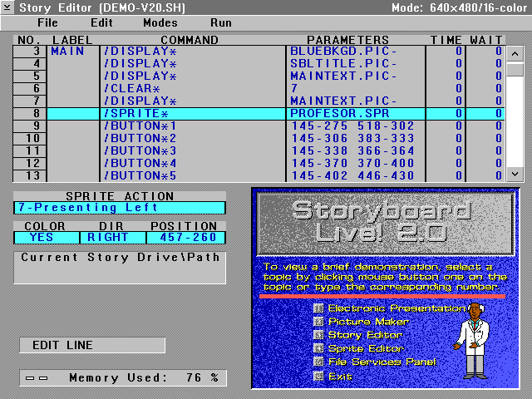
Task: Click the professor sprite in the preview
Action: (473, 341)
